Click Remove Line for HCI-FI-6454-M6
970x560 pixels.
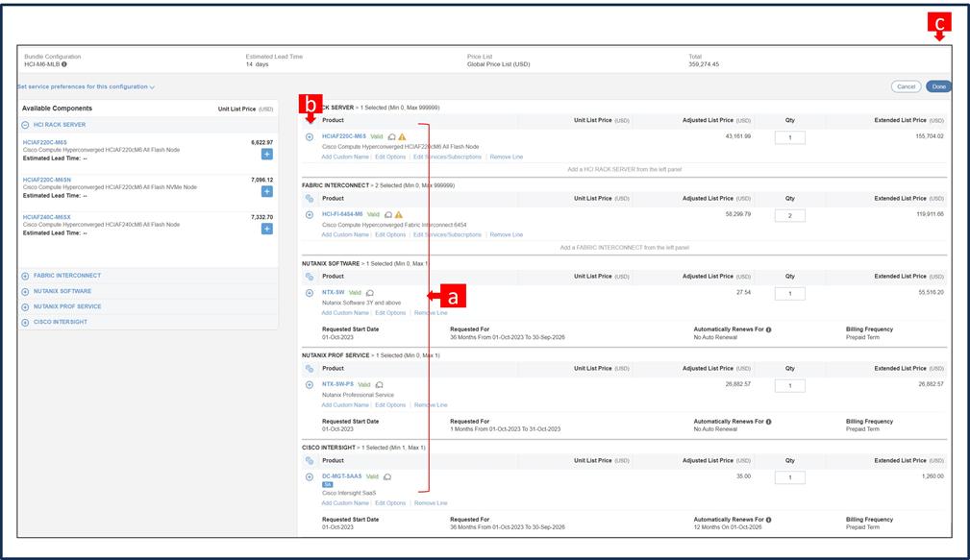click(x=506, y=235)
